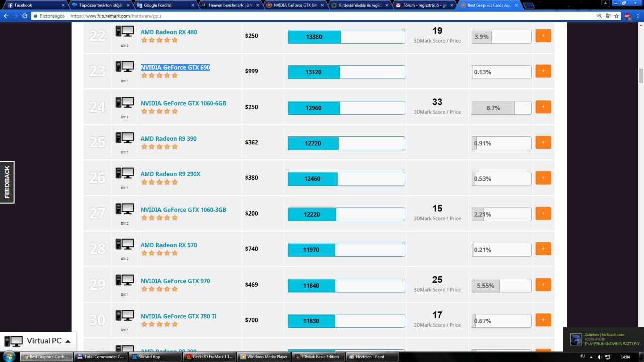This screenshot has width=644, height=362.
Task: Click the translate page icon in address bar
Action: coord(608,16)
